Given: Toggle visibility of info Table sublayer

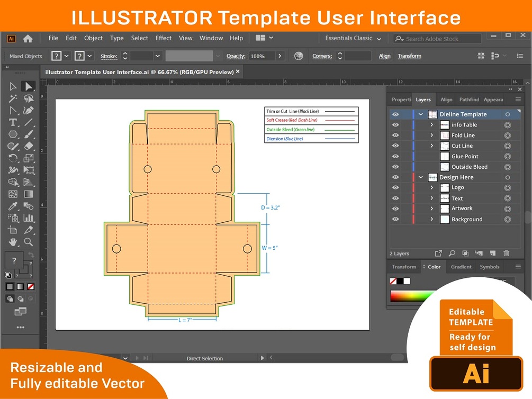Looking at the screenshot, I should point(395,125).
